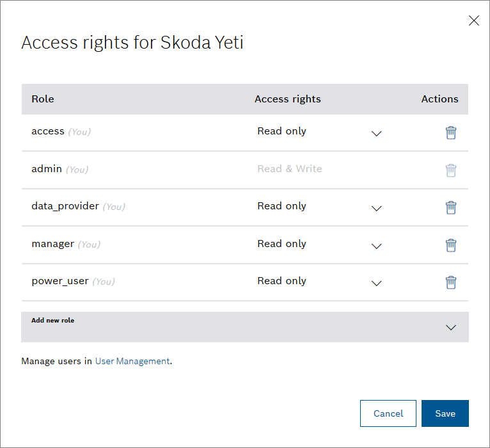Click the disabled Read & Write value
This screenshot has width=490, height=448.
[290, 169]
